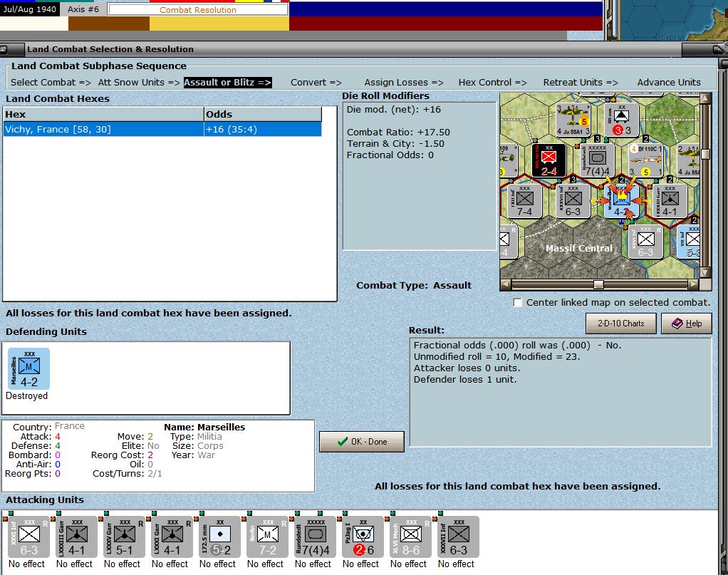Click the Hex column header
The image size is (728, 575).
pos(103,114)
